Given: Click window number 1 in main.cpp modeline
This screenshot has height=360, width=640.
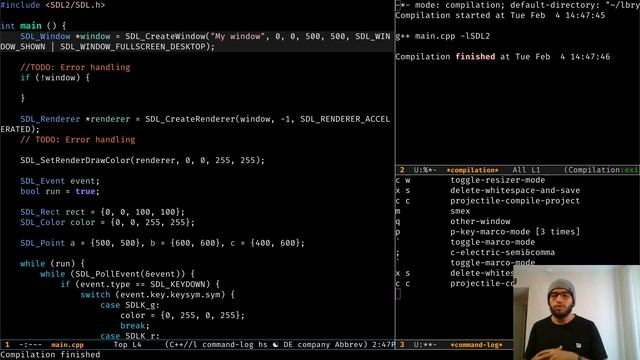Looking at the screenshot, I should 7,344.
